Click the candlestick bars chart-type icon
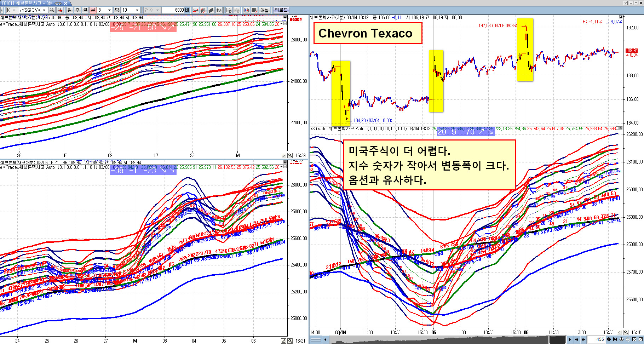This screenshot has height=344, width=644. (203, 10)
